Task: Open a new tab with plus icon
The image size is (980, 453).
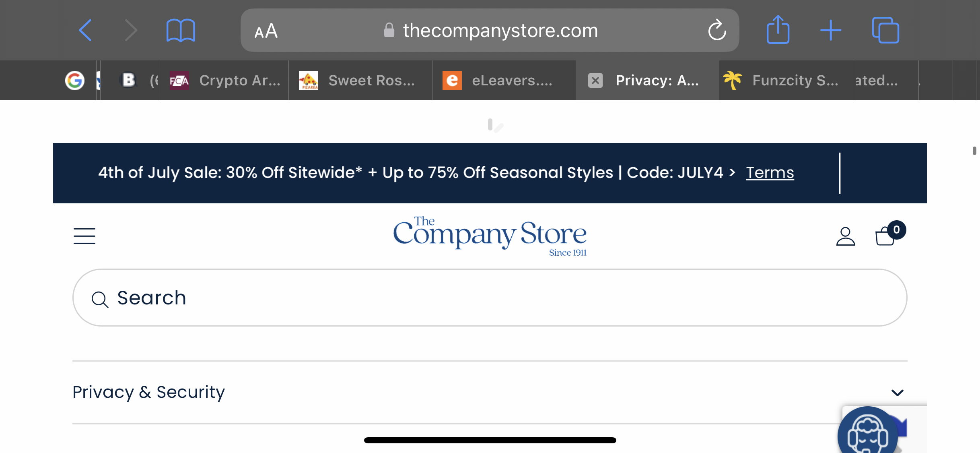Action: coord(831,30)
